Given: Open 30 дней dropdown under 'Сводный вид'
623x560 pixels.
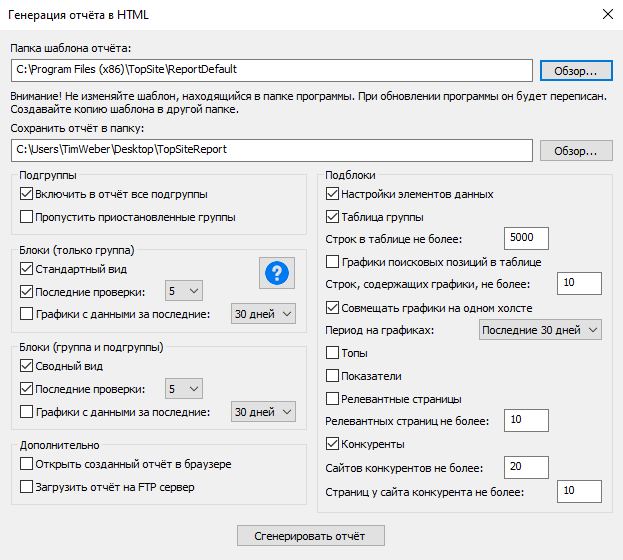Looking at the screenshot, I should coord(264,412).
